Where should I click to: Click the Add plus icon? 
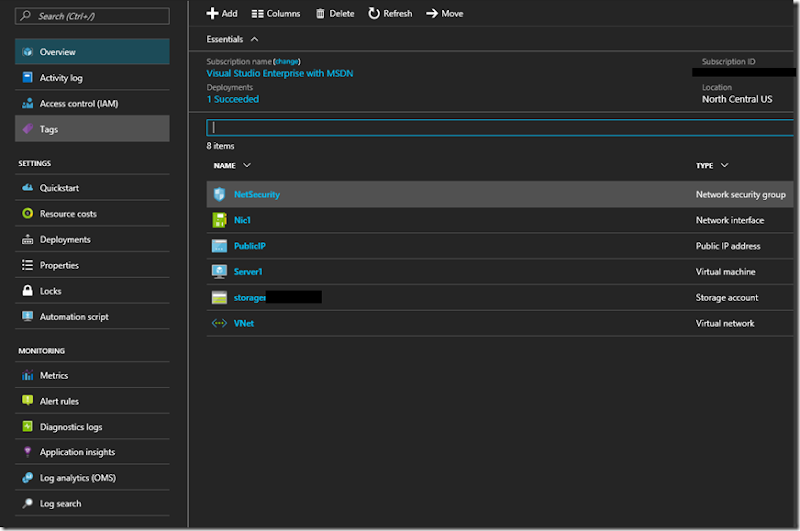pyautogui.click(x=212, y=13)
